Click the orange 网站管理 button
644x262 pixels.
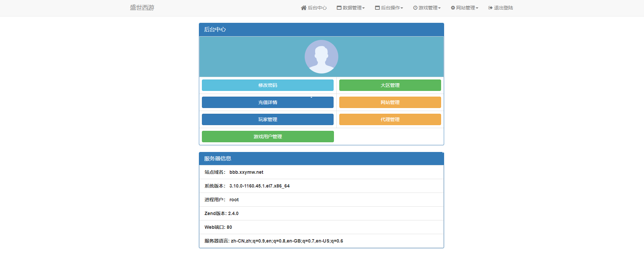point(390,102)
